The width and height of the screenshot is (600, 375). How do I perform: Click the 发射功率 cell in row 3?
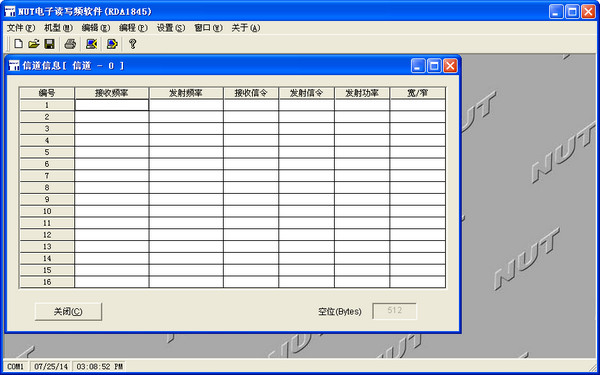pyautogui.click(x=362, y=129)
